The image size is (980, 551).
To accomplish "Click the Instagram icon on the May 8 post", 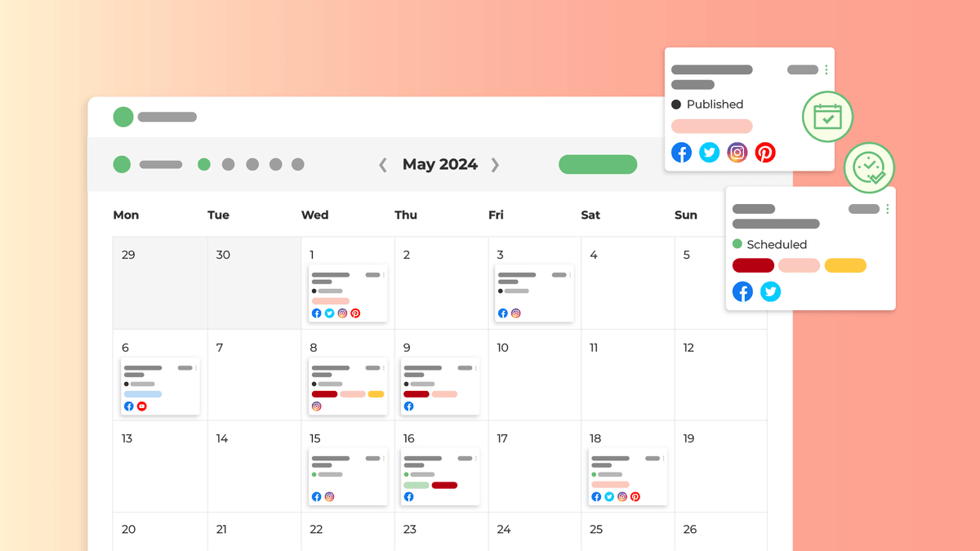I will point(316,406).
